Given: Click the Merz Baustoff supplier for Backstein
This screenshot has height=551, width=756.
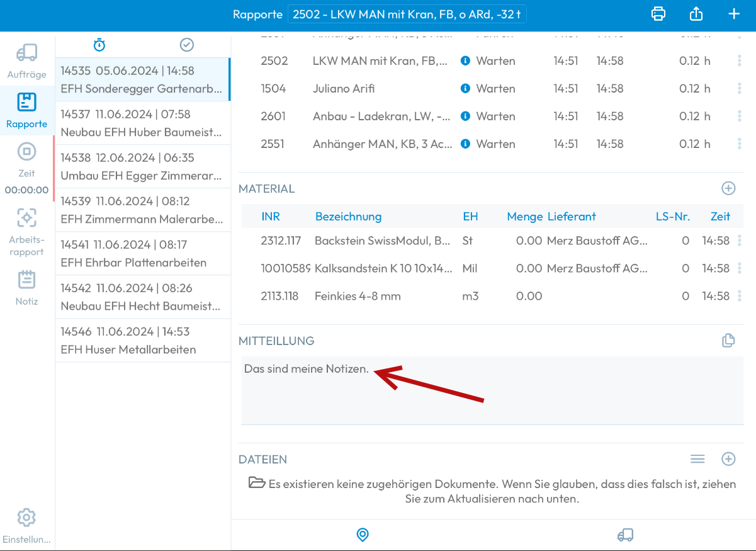Looking at the screenshot, I should click(x=597, y=241).
